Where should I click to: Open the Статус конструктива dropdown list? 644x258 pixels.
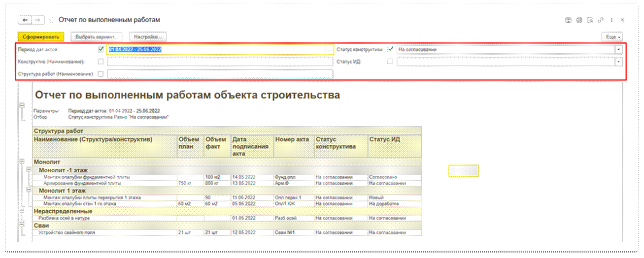tap(618, 50)
